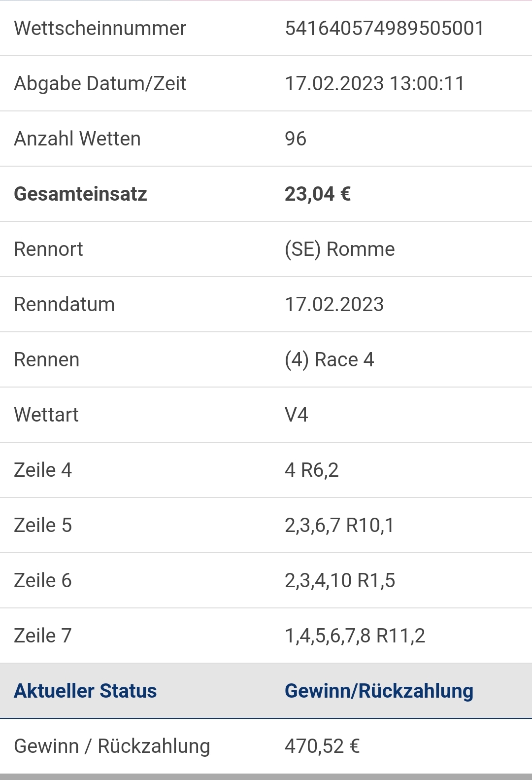Click the bold Gesamteinsatz label
The width and height of the screenshot is (532, 780).
(80, 194)
